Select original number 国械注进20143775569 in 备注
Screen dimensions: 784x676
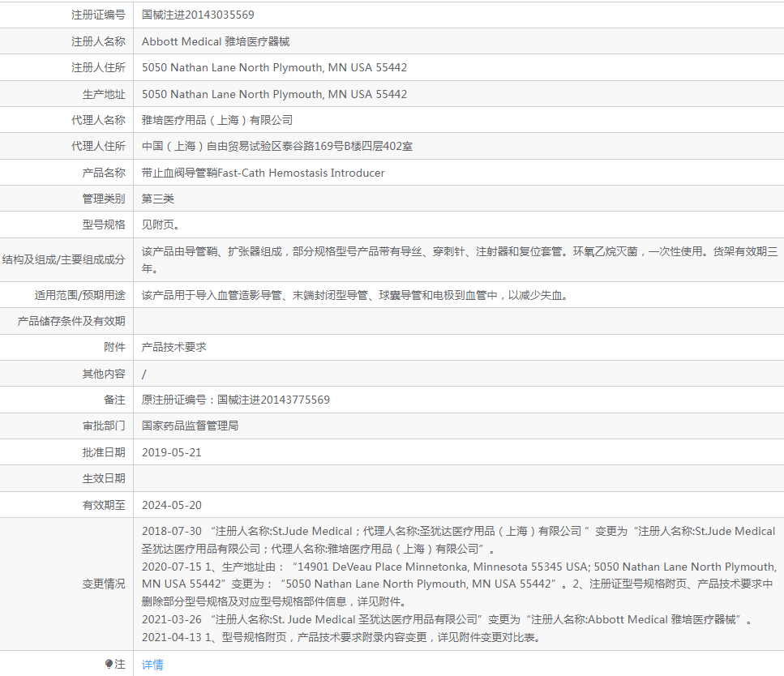click(235, 400)
